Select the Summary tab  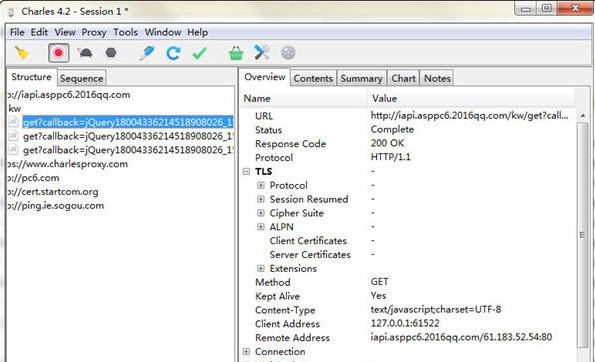point(362,79)
